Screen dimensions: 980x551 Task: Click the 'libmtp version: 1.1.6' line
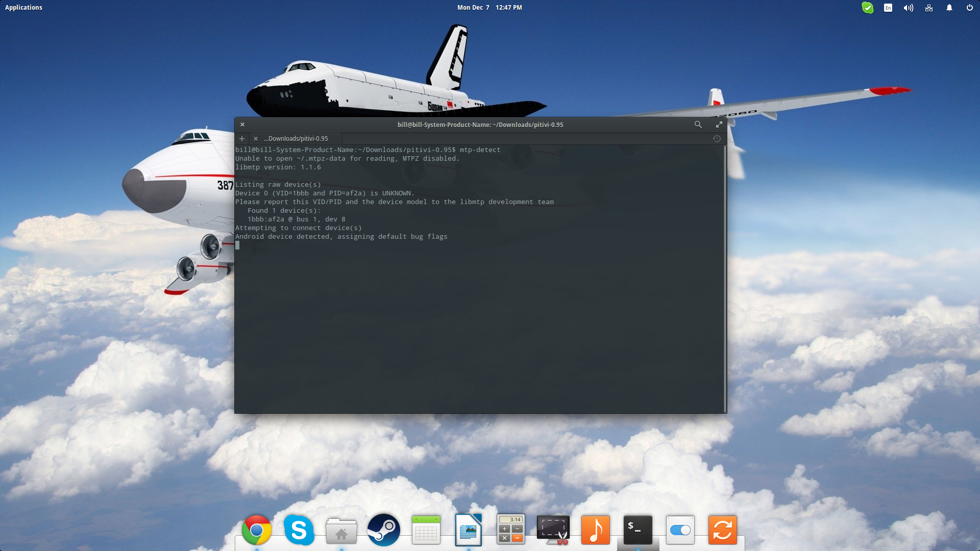[x=278, y=167]
